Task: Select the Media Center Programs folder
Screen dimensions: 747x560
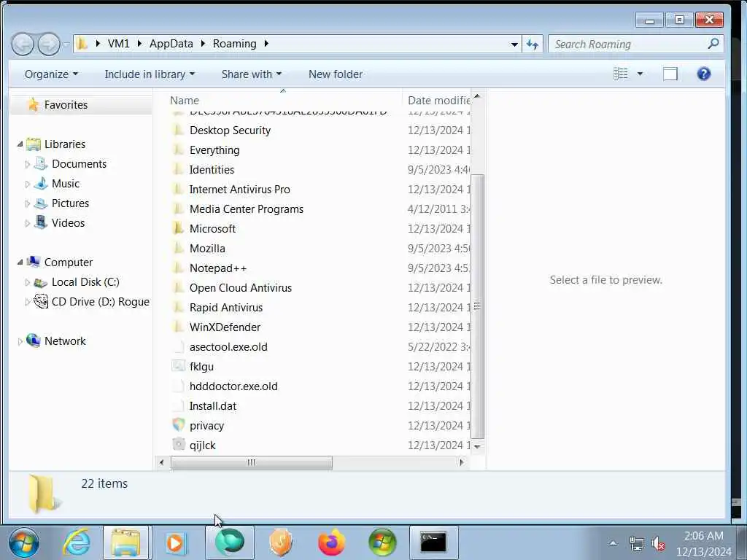Action: click(247, 209)
